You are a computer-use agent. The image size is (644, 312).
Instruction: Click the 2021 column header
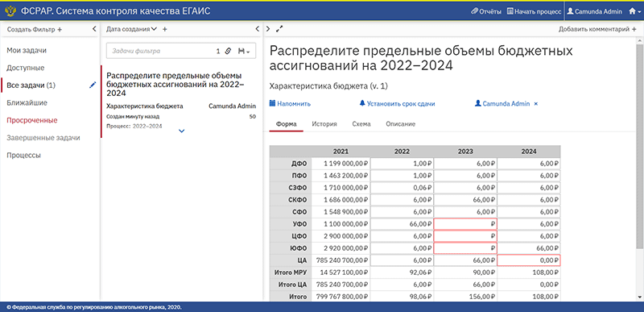tap(341, 152)
